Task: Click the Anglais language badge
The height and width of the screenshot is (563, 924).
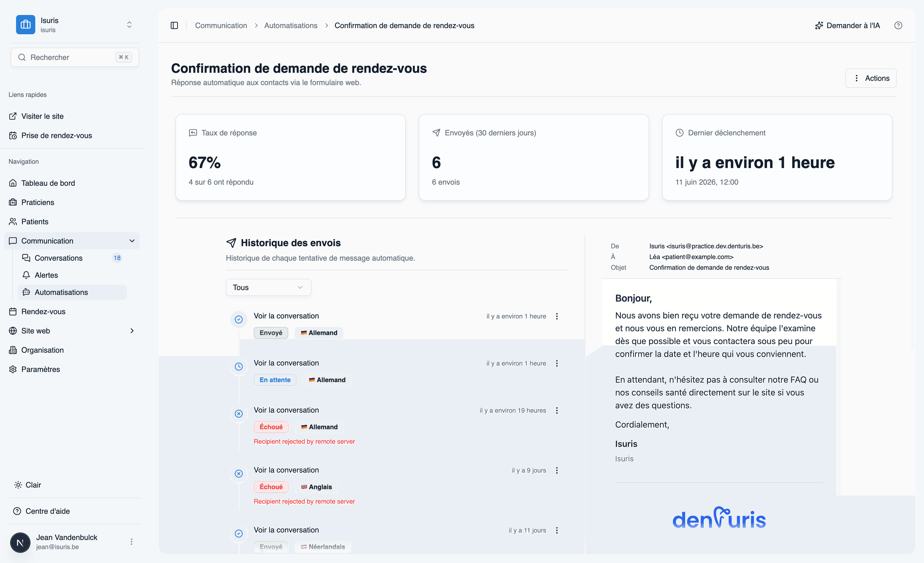Action: [x=316, y=487]
